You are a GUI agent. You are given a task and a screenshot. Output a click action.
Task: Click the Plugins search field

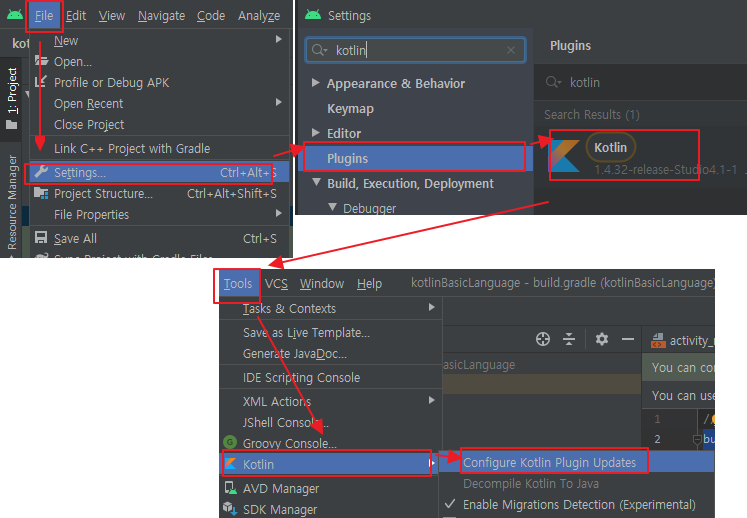(x=640, y=82)
